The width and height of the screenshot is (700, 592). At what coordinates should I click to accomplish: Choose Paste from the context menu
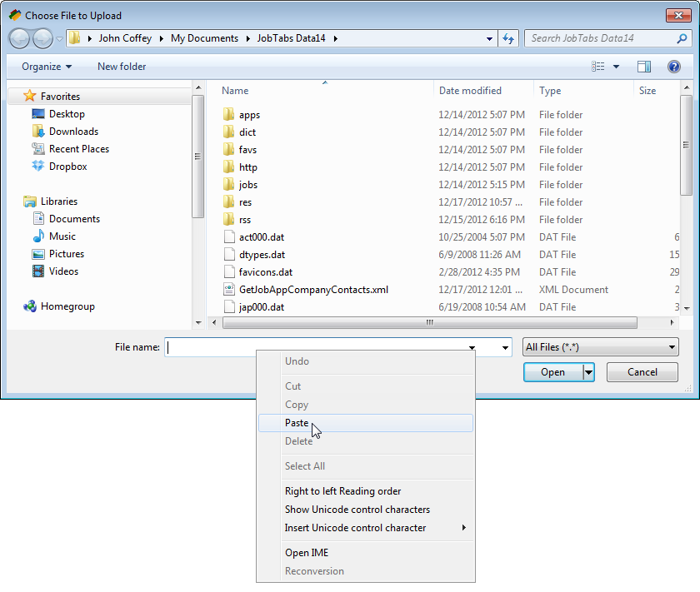(x=366, y=423)
